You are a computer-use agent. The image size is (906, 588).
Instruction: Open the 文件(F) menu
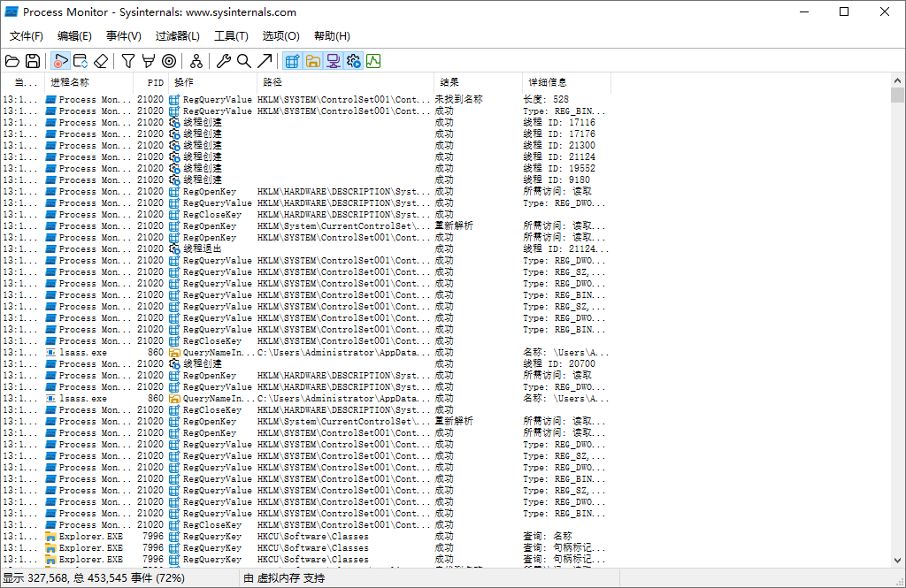click(x=26, y=36)
